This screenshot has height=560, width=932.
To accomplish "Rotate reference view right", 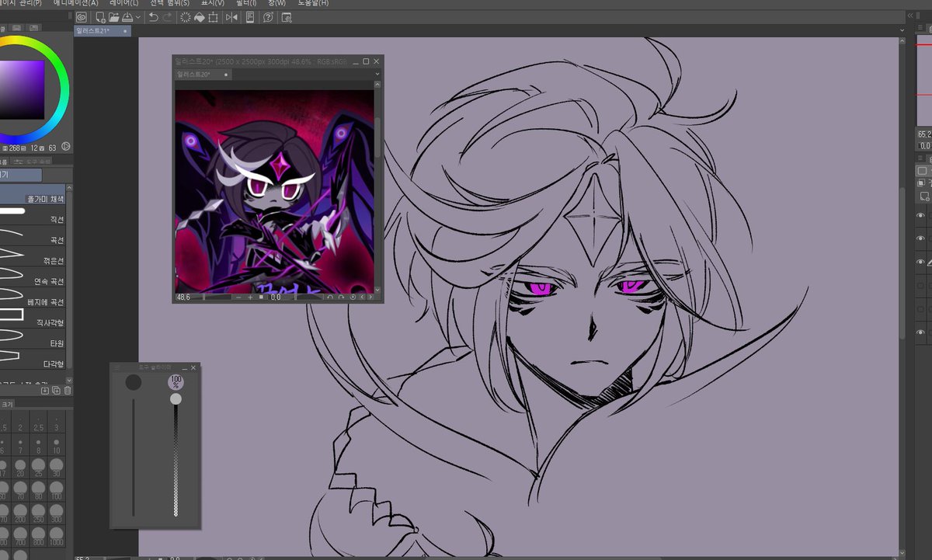I will [341, 297].
